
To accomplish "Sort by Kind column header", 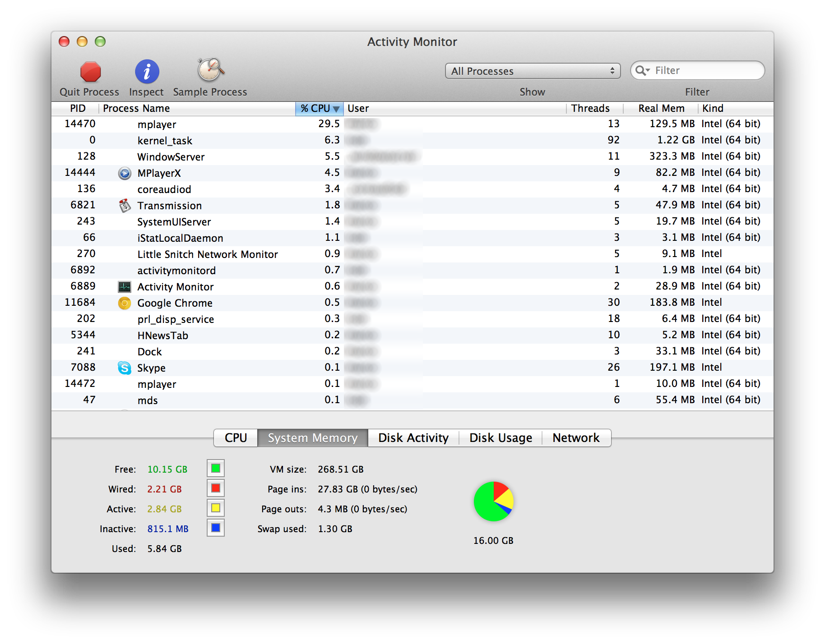I will [736, 108].
